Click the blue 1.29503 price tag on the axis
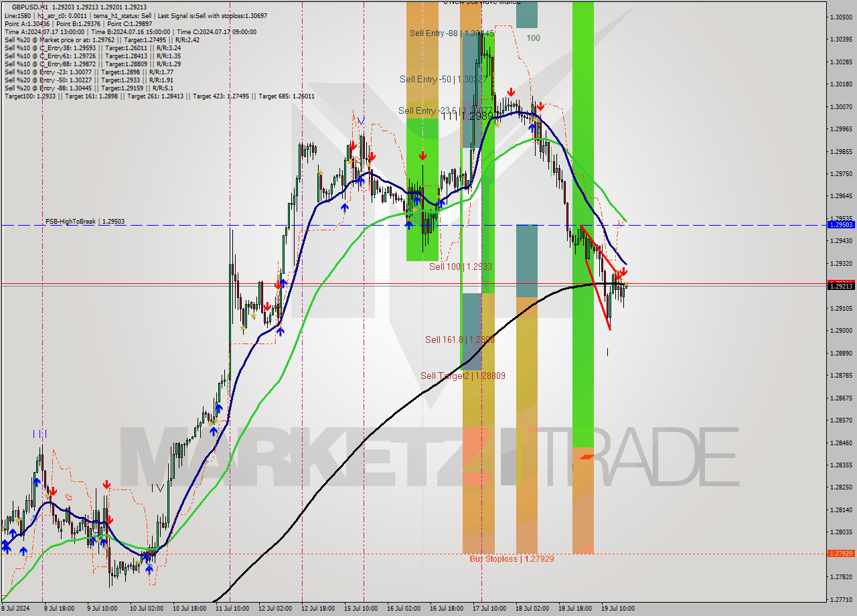Screen dimensions: 857x616 (841, 225)
